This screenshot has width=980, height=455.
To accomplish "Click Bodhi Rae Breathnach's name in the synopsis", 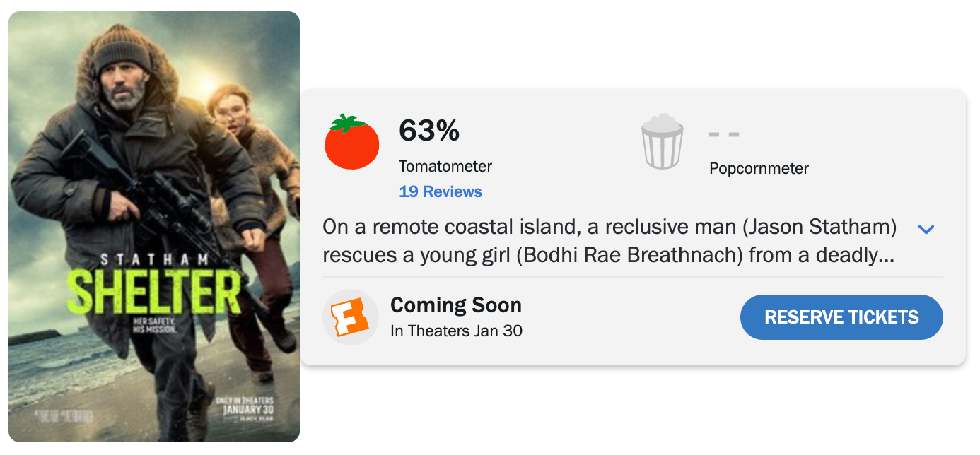I will (x=629, y=254).
